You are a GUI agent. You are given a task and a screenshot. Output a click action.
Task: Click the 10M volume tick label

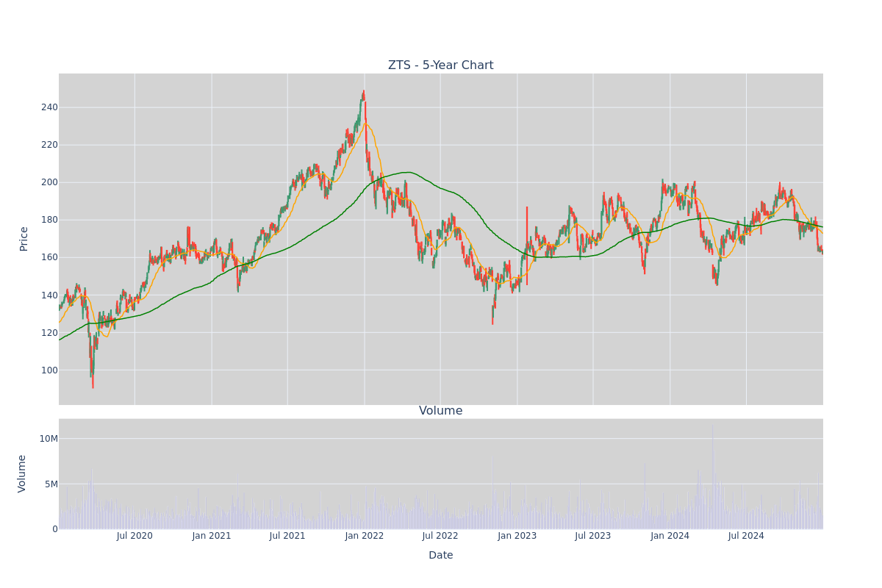[x=49, y=439]
